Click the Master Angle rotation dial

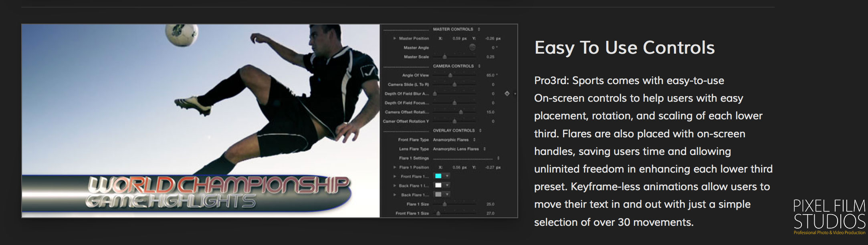click(x=472, y=48)
